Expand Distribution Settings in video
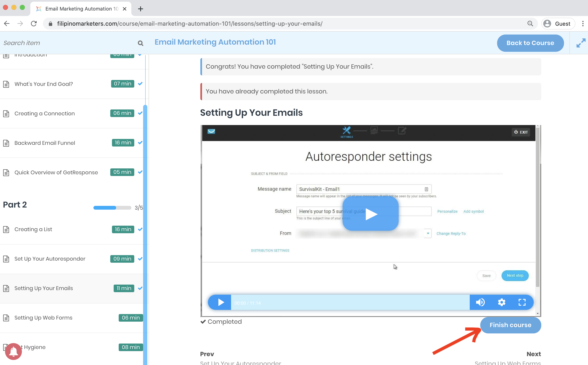The width and height of the screenshot is (588, 365). pyautogui.click(x=270, y=250)
